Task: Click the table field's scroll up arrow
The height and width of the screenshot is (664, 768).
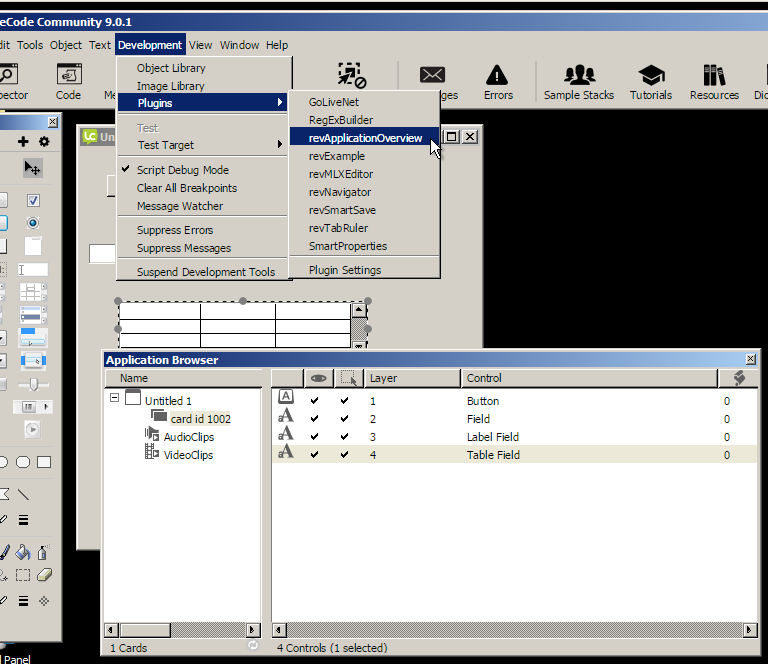Action: [x=359, y=311]
